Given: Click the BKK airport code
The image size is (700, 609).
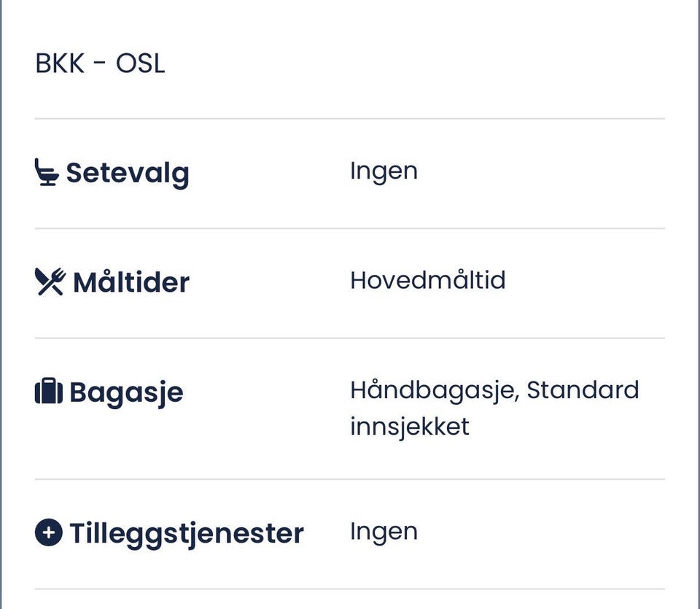Looking at the screenshot, I should click(x=60, y=63).
